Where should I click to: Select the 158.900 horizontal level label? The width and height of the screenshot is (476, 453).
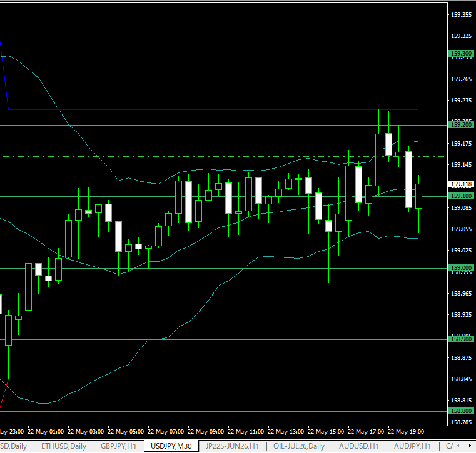[x=461, y=339]
